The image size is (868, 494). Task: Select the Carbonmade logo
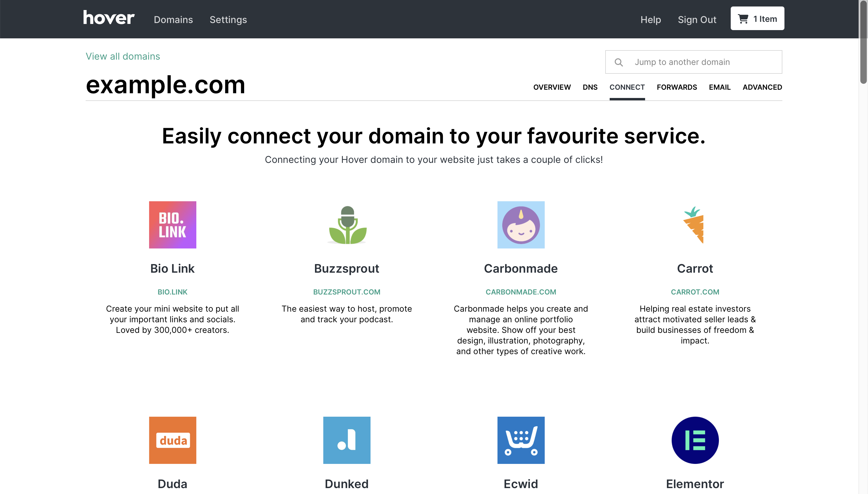coord(521,225)
